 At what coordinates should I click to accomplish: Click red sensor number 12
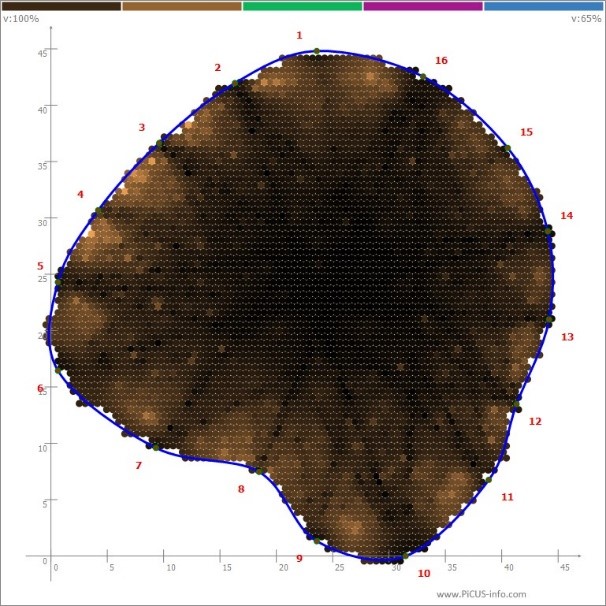(x=535, y=422)
